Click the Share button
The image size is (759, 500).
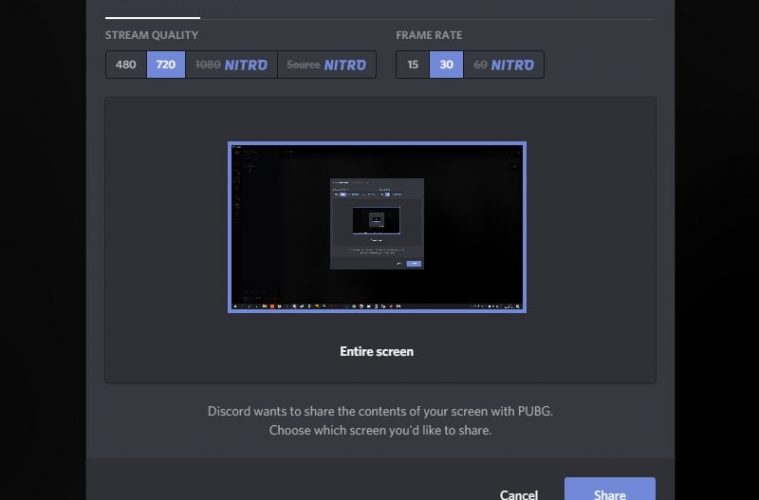click(x=610, y=489)
